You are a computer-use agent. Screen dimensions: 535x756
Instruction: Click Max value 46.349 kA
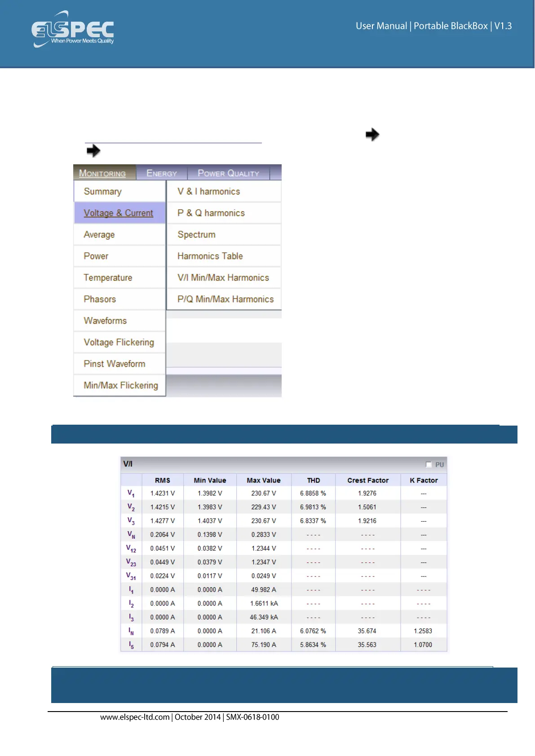(264, 618)
